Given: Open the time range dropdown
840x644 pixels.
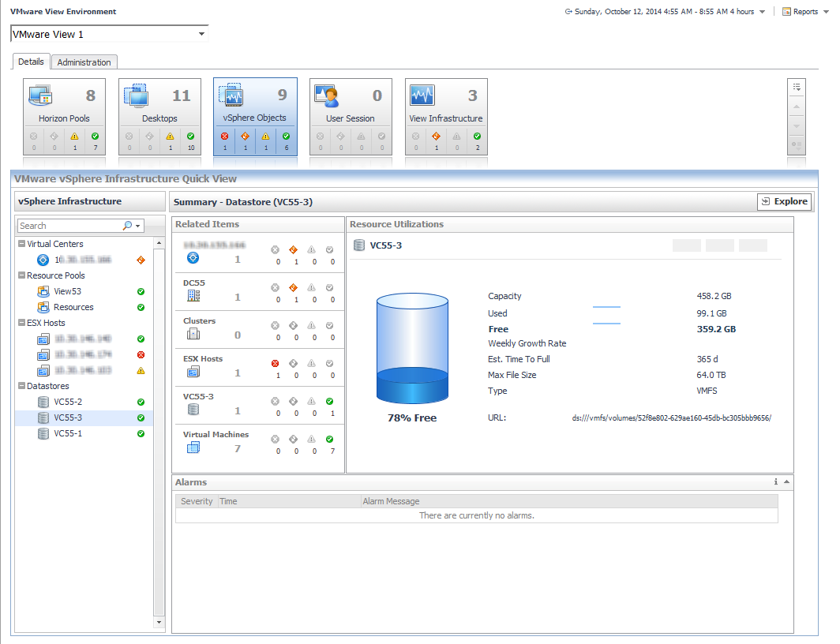Looking at the screenshot, I should click(x=761, y=12).
